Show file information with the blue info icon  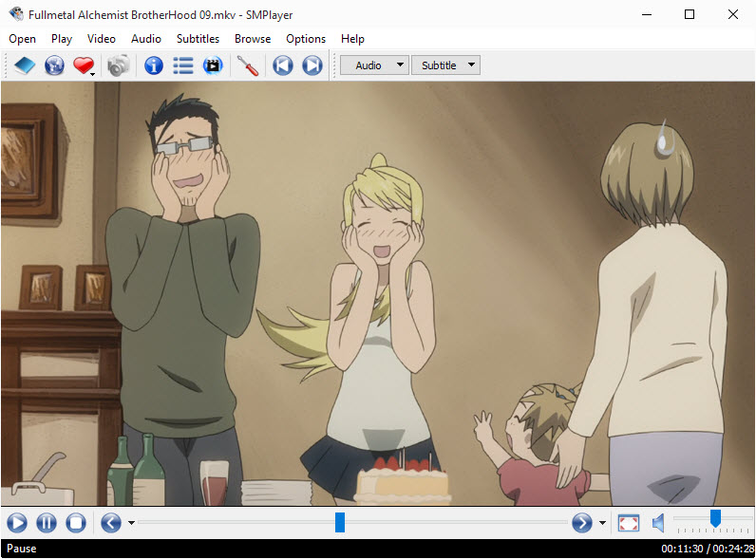tap(154, 65)
